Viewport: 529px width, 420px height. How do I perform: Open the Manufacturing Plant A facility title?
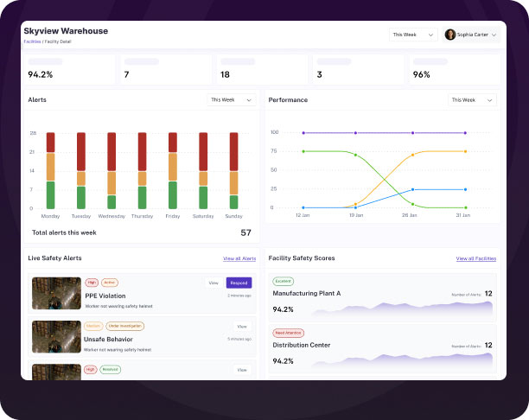307,294
